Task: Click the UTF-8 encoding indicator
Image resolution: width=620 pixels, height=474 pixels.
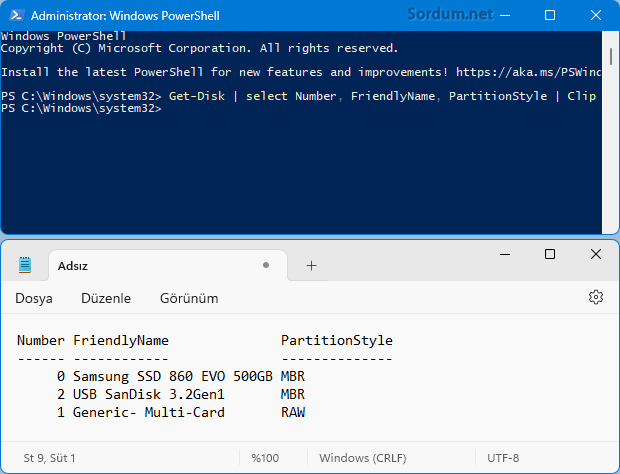Action: (x=503, y=458)
